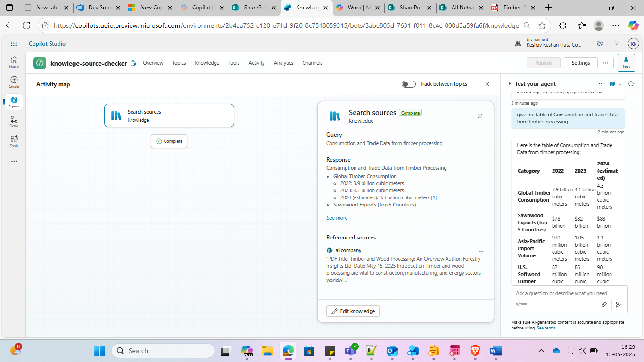644x362 pixels.
Task: Click the allcompany referenced source name
Action: (x=348, y=250)
